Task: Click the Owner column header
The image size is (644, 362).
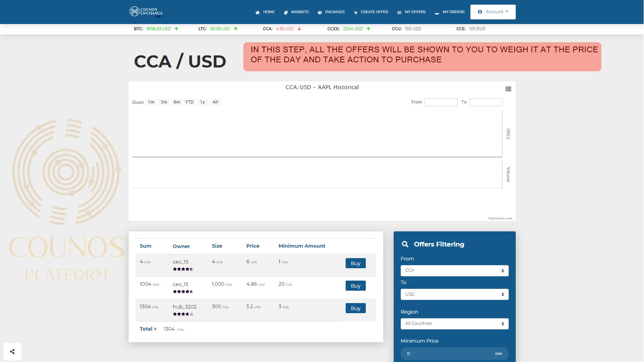Action: pyautogui.click(x=181, y=246)
